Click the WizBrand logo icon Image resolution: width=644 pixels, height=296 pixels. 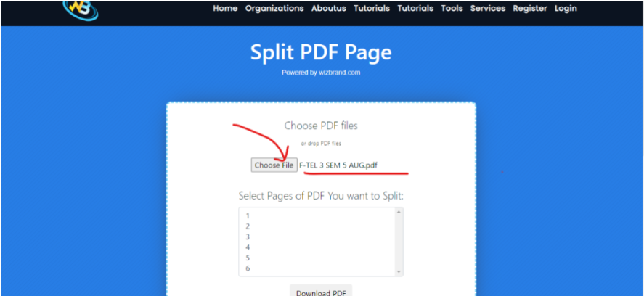point(81,10)
